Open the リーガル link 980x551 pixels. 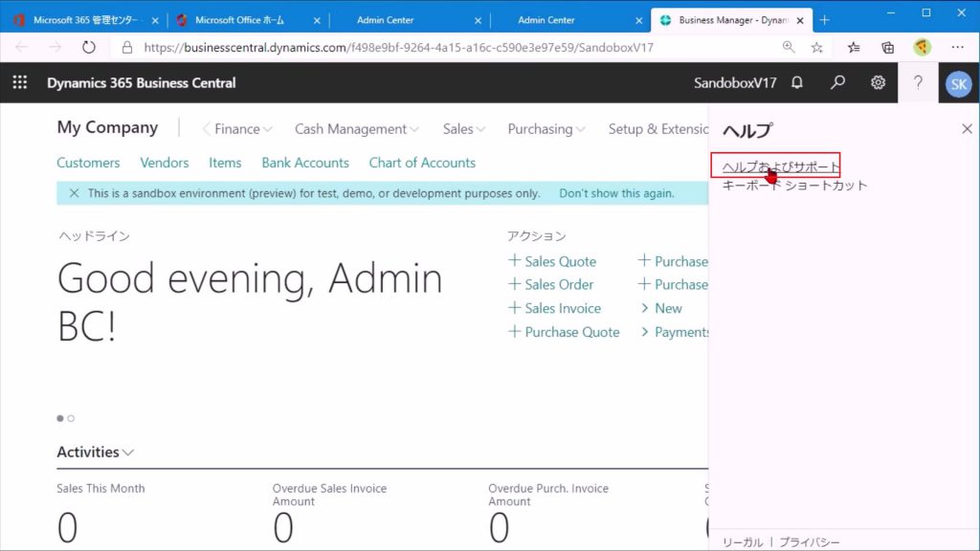point(743,541)
